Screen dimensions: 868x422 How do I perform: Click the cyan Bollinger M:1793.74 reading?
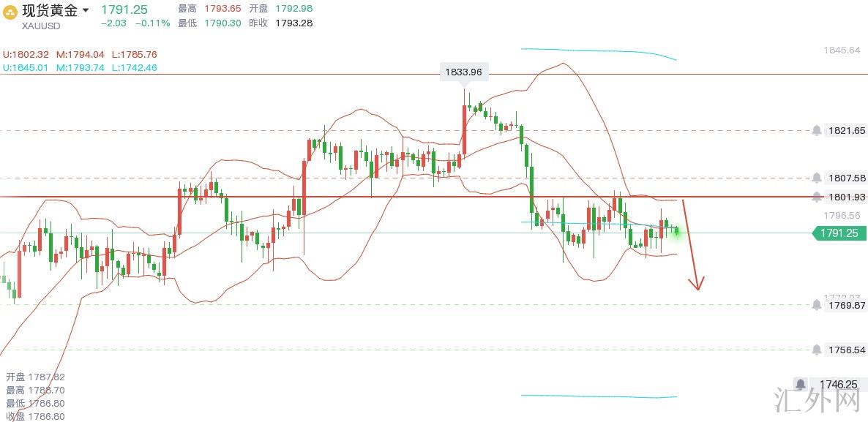(81, 67)
